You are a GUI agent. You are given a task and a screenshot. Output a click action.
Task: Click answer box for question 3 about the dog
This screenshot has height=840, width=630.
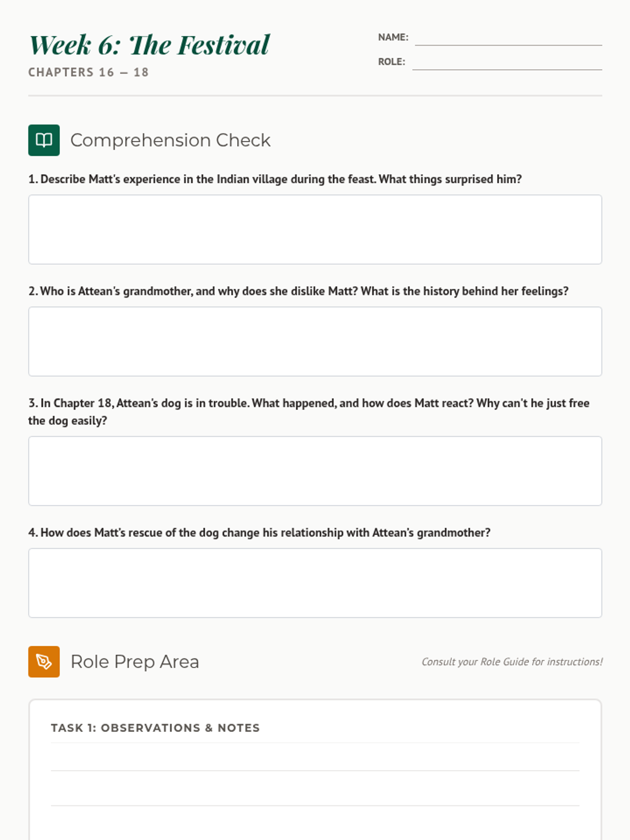coord(315,471)
